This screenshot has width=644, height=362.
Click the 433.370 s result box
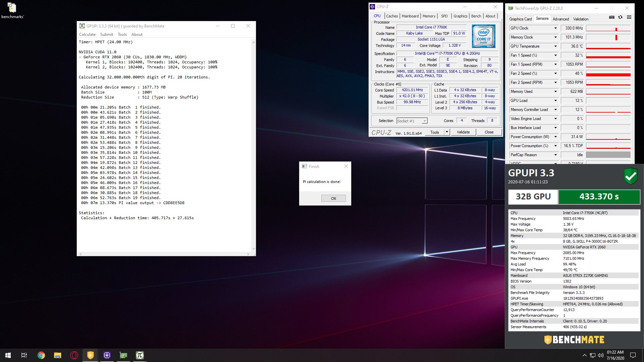click(599, 197)
